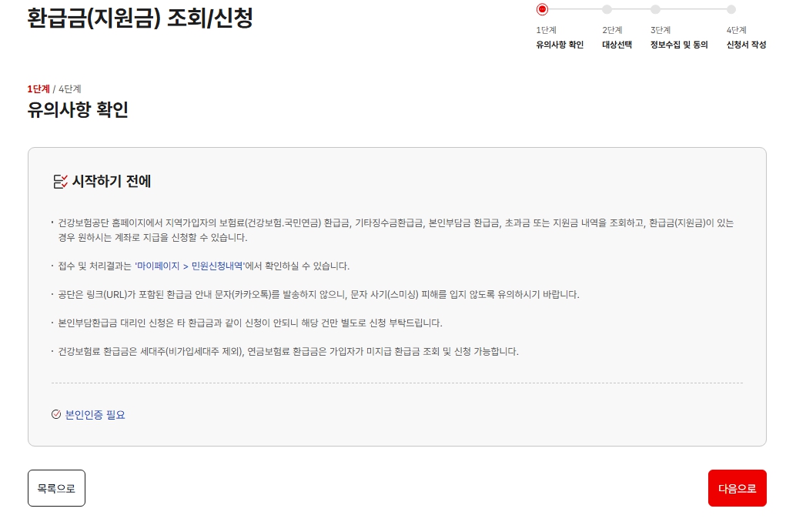Click the 대상선택 step label
The height and width of the screenshot is (532, 796).
pyautogui.click(x=617, y=45)
